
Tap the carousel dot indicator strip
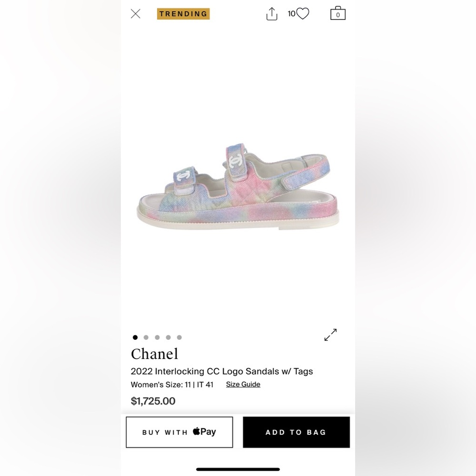[157, 337]
